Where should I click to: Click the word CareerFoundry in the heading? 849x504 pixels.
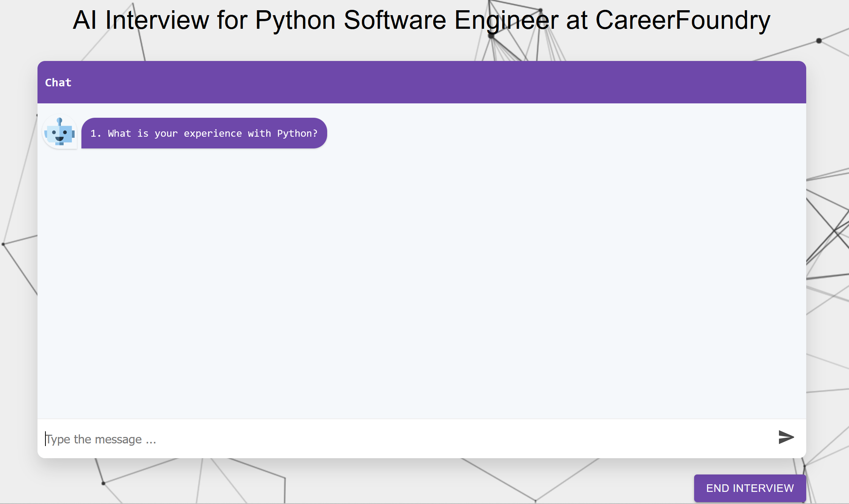click(682, 20)
